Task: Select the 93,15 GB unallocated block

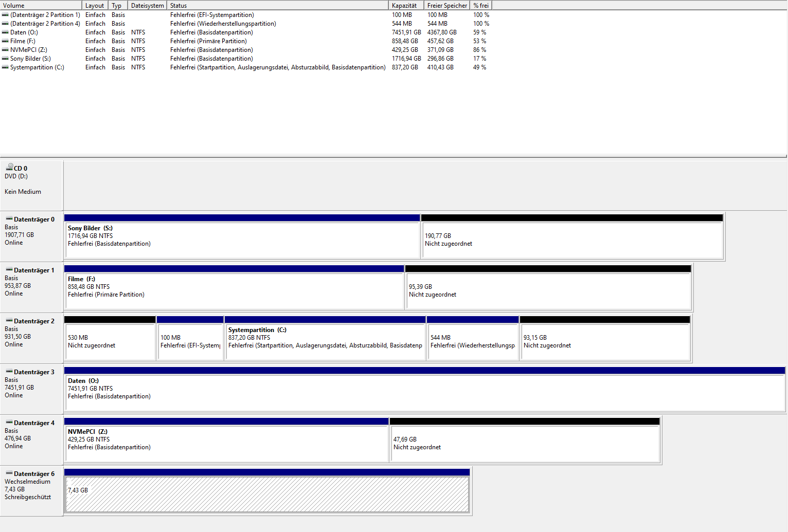Action: [605, 338]
